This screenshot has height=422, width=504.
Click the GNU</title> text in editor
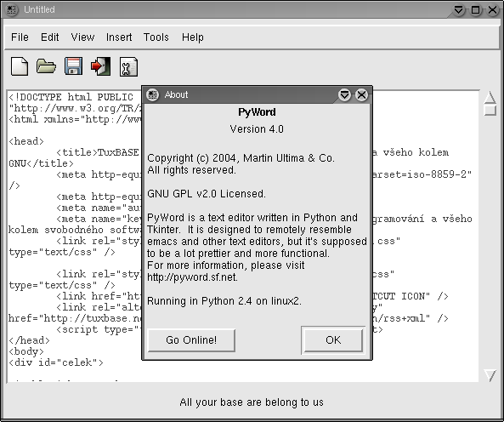(41, 163)
